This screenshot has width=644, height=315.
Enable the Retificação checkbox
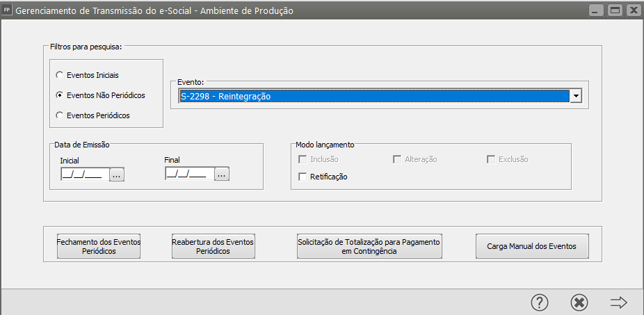pos(303,177)
